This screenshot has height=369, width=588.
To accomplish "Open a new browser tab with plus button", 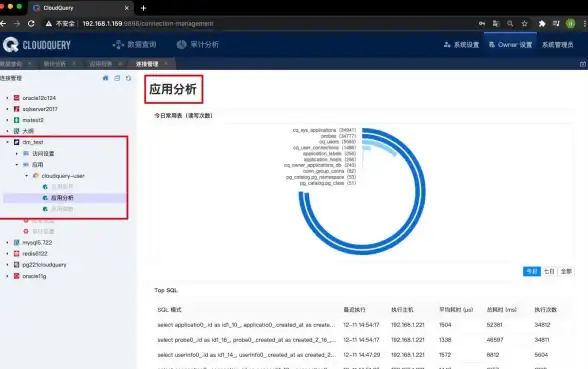I will [143, 8].
